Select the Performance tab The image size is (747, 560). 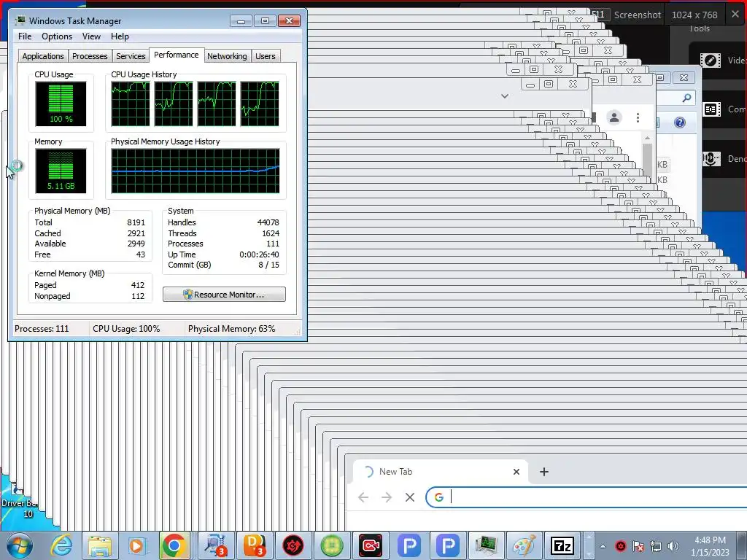pos(177,55)
